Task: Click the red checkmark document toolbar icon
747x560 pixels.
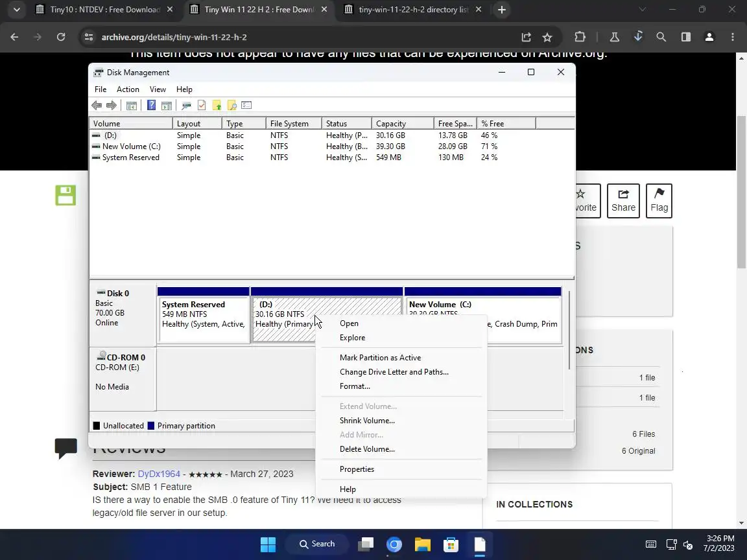Action: coord(202,105)
